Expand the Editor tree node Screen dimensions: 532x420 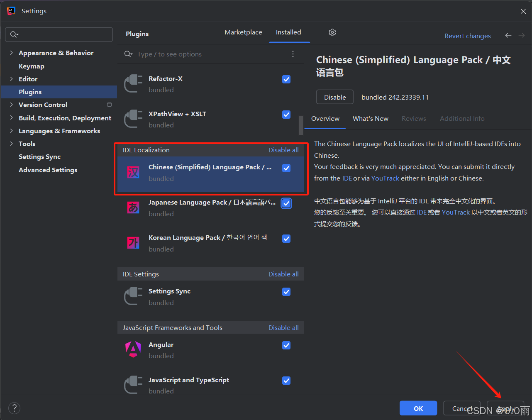click(11, 79)
